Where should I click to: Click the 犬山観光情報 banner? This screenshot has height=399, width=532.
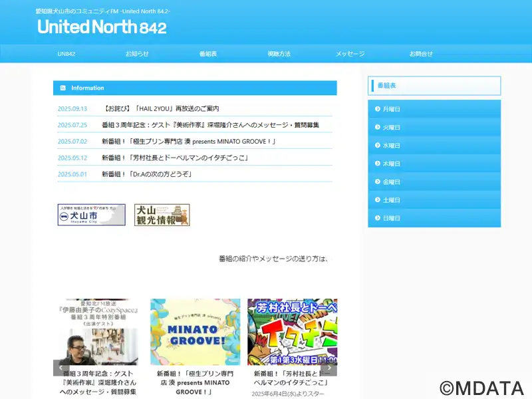(162, 215)
